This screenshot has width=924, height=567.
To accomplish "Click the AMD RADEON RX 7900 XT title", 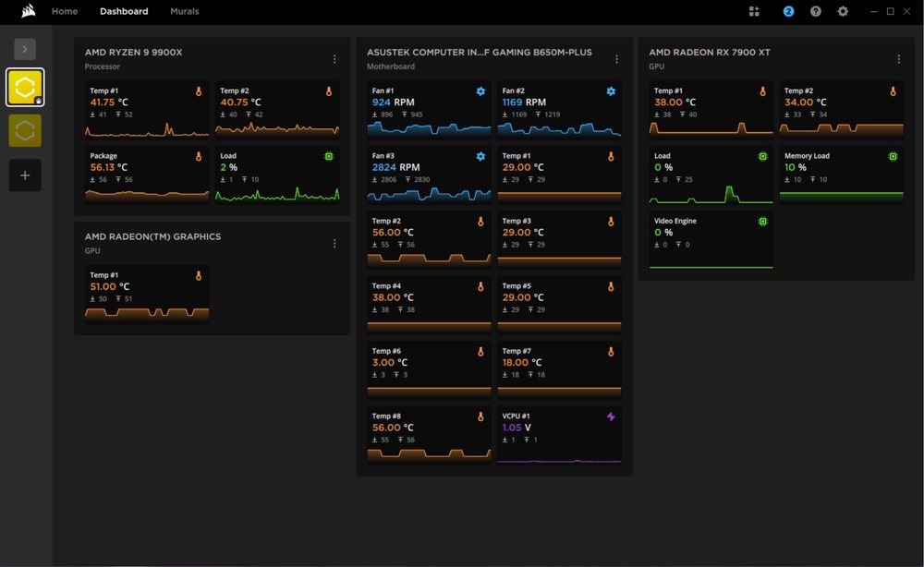I will pyautogui.click(x=710, y=53).
